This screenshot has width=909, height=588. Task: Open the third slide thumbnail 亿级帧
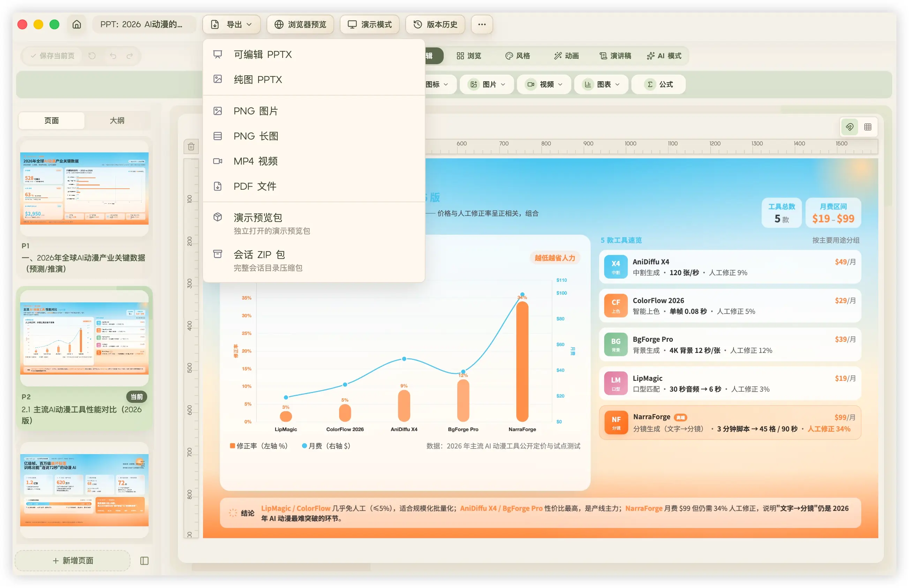point(84,490)
